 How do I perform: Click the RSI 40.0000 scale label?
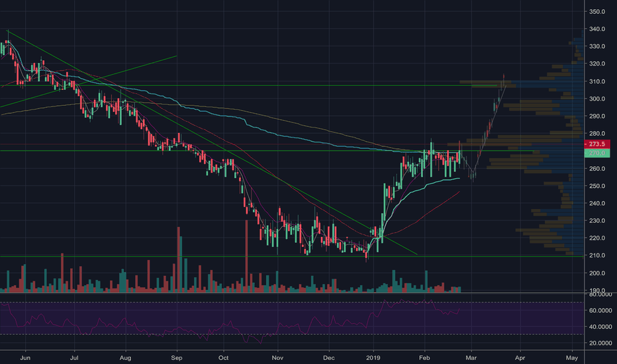600,327
